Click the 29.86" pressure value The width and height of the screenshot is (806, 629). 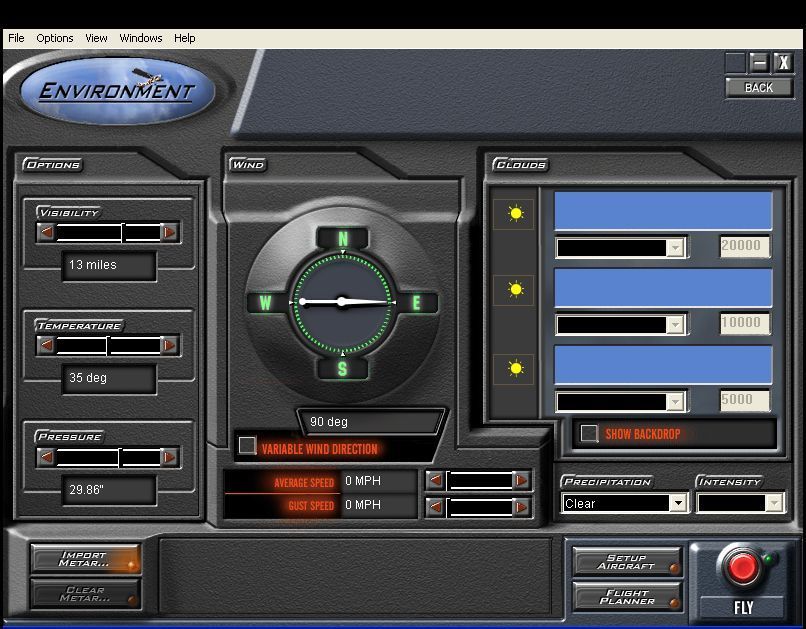pos(109,490)
